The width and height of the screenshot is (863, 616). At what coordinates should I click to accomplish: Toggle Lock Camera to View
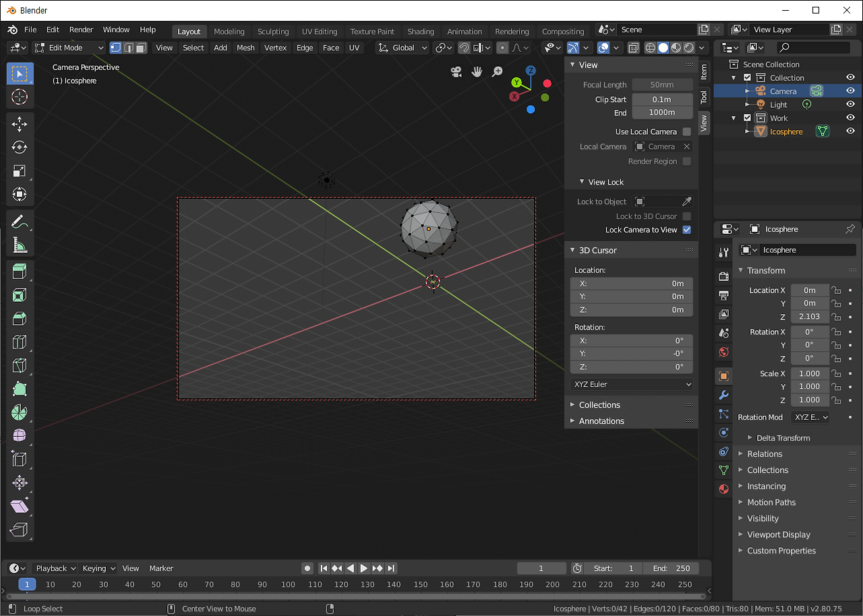(x=687, y=230)
